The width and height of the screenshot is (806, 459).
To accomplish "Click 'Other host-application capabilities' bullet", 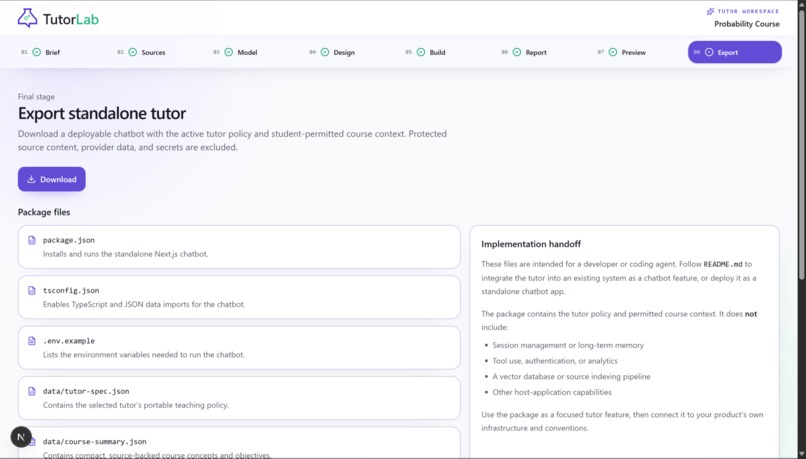I will coord(552,392).
